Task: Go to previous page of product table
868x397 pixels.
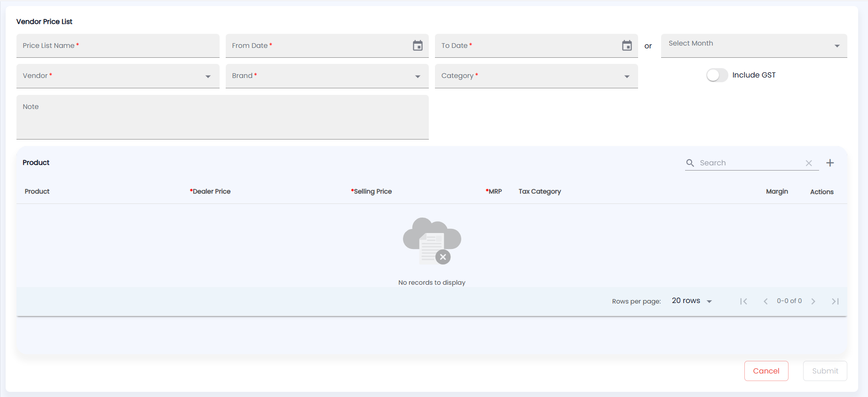Action: click(x=765, y=301)
